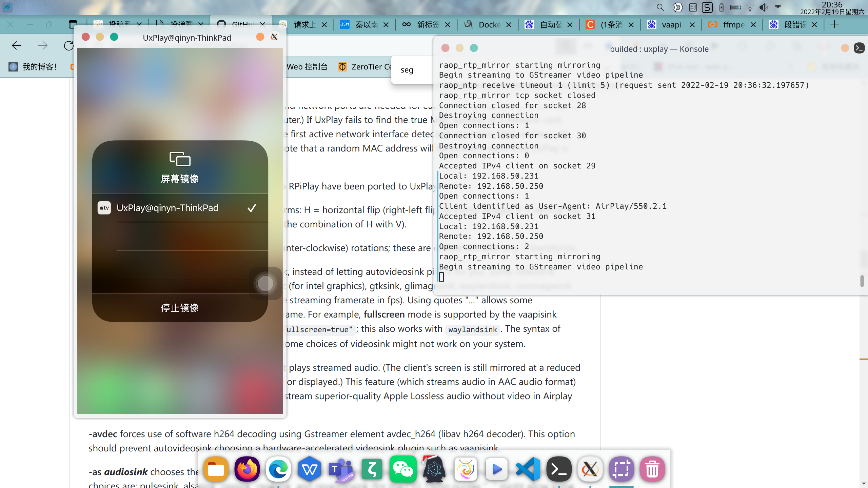Open WPS Office from the dock
The width and height of the screenshot is (868, 488).
[x=309, y=469]
